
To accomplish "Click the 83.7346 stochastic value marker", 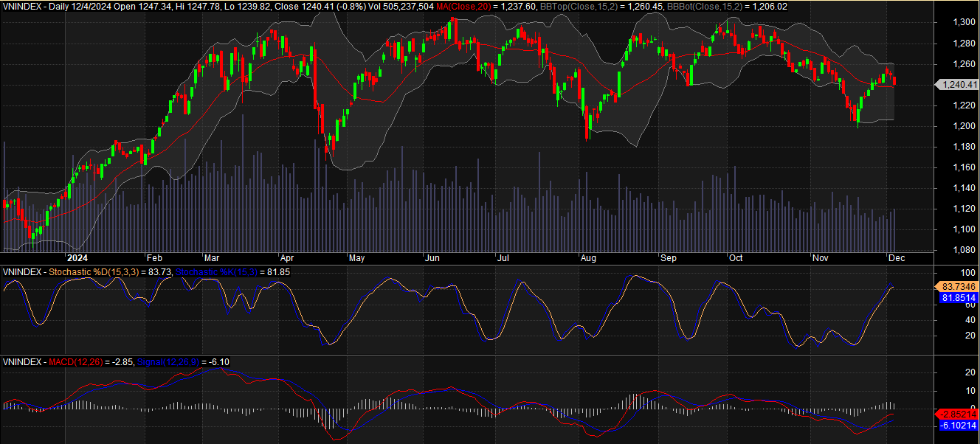I will [959, 286].
